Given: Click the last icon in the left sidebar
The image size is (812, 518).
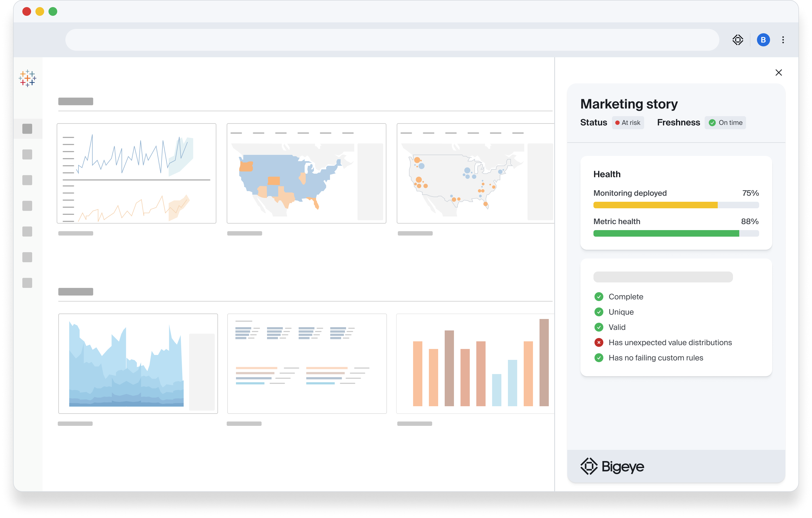Looking at the screenshot, I should (27, 283).
